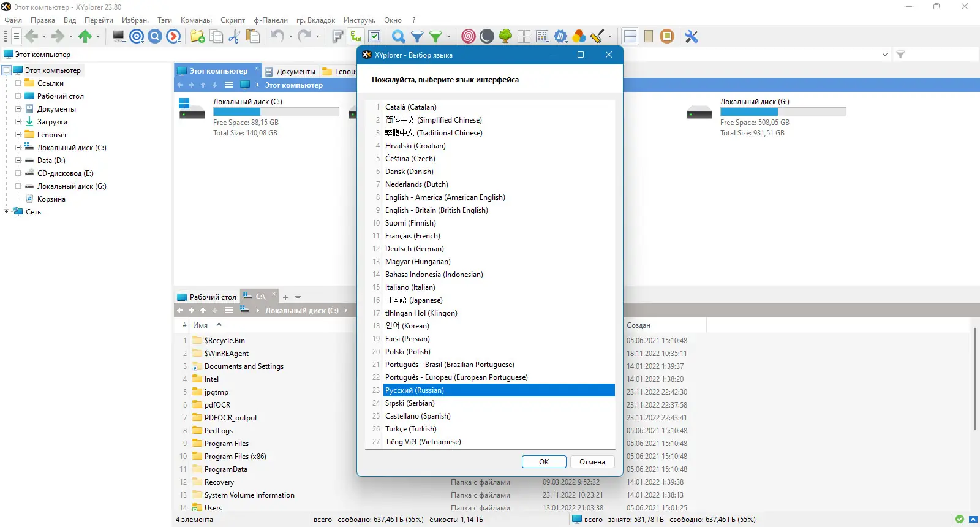Click the green Up arrow toolbar icon
980x527 pixels.
85,36
